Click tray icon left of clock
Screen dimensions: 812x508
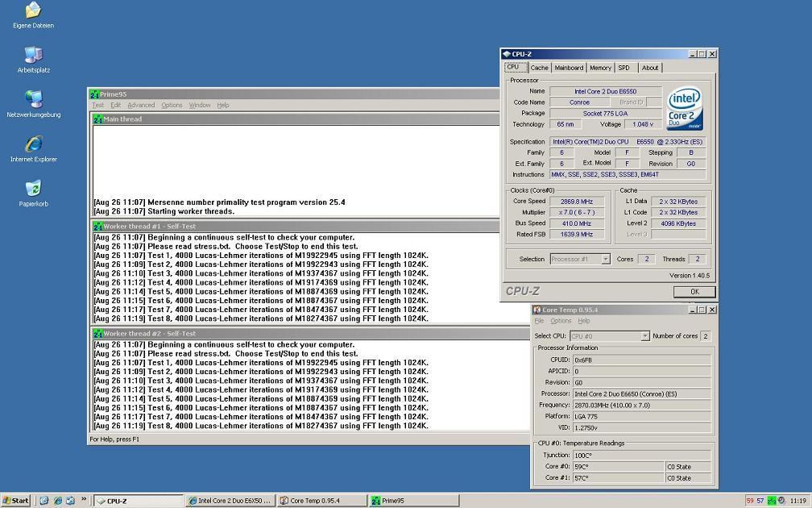point(781,501)
